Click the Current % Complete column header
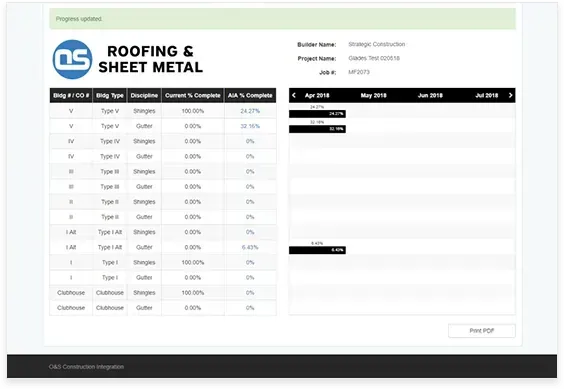 (193, 95)
